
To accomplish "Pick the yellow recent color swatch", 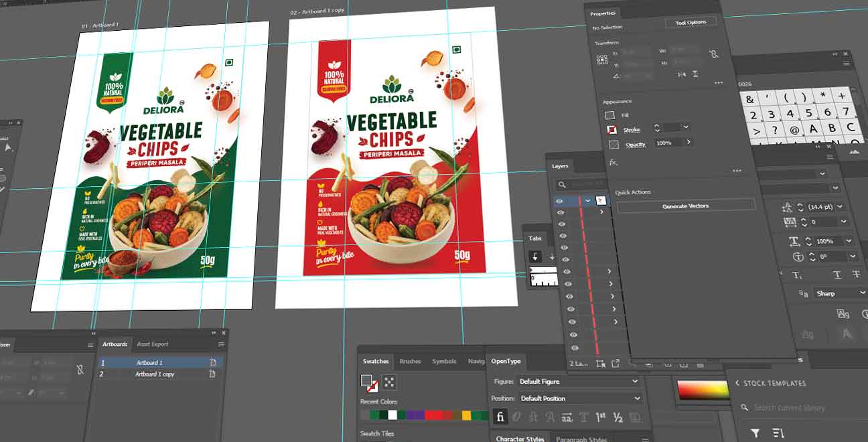I will (466, 415).
